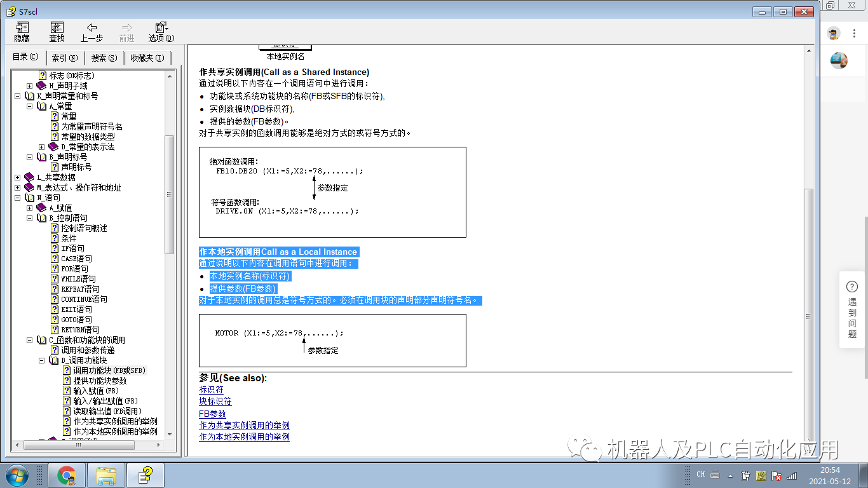Click book icon of D_常量的表示法
Screen dimensions: 868x488
click(53, 147)
